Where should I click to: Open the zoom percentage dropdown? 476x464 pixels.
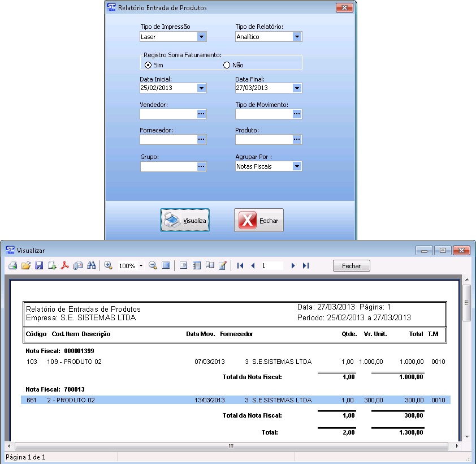pos(141,266)
